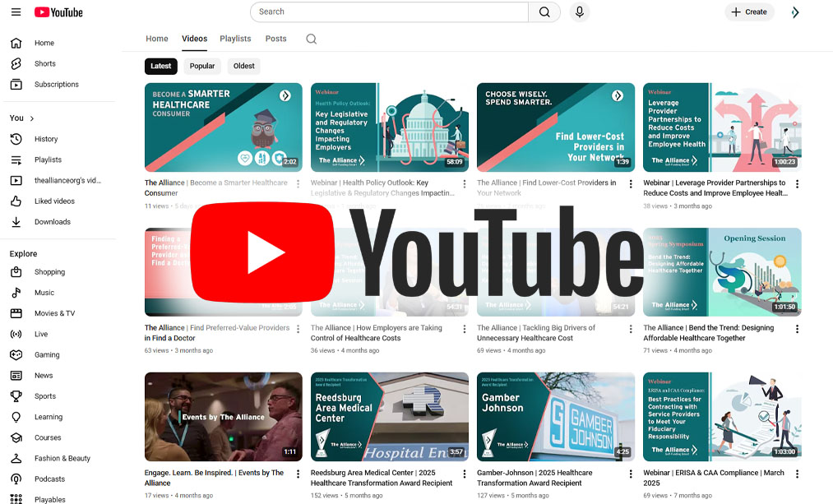Open Subscriptions in the sidebar
Screen dimensions: 833x504
(56, 85)
